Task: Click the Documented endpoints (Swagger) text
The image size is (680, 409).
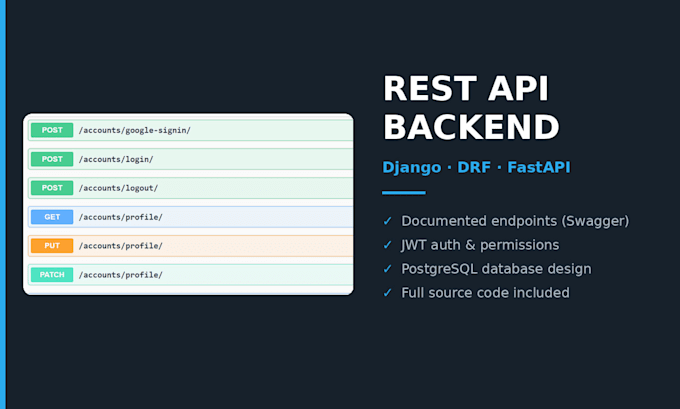Action: (x=515, y=221)
